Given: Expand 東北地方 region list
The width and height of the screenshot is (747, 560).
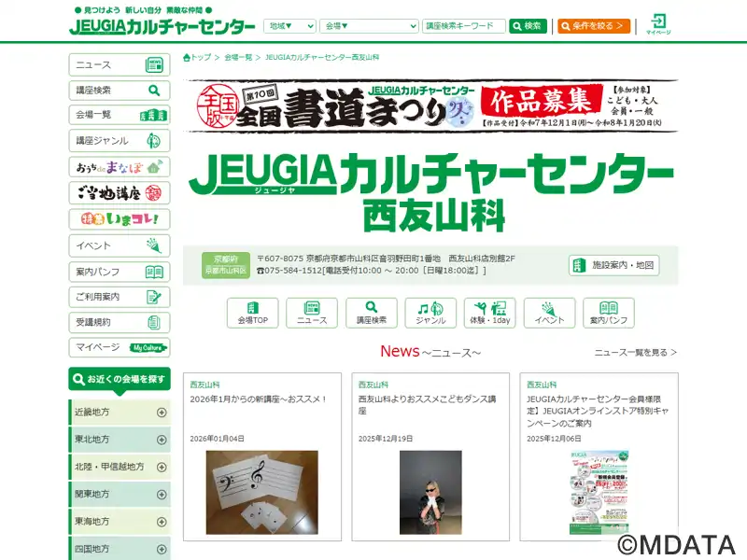Looking at the screenshot, I should [120, 440].
